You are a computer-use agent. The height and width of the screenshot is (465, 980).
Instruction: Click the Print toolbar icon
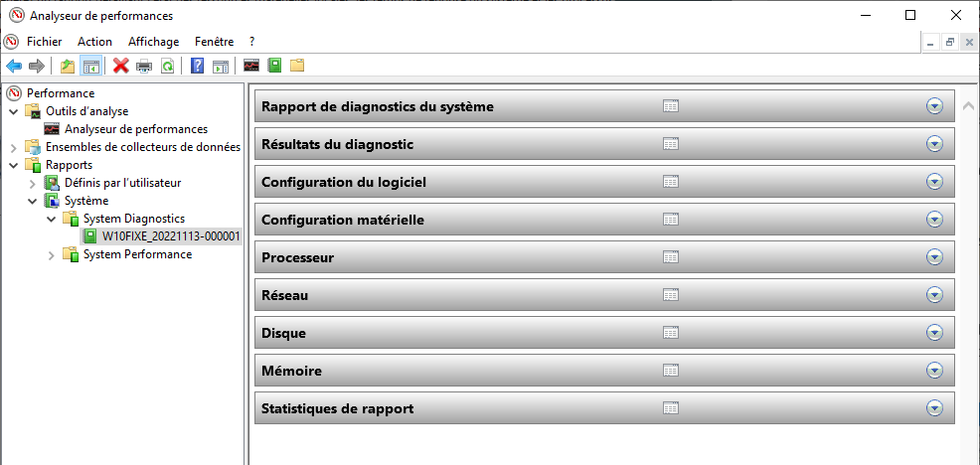(144, 66)
